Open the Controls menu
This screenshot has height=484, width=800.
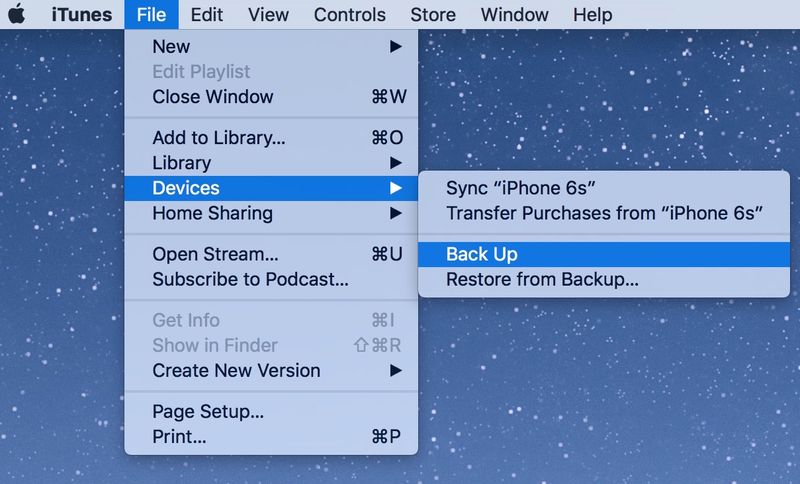click(x=349, y=14)
